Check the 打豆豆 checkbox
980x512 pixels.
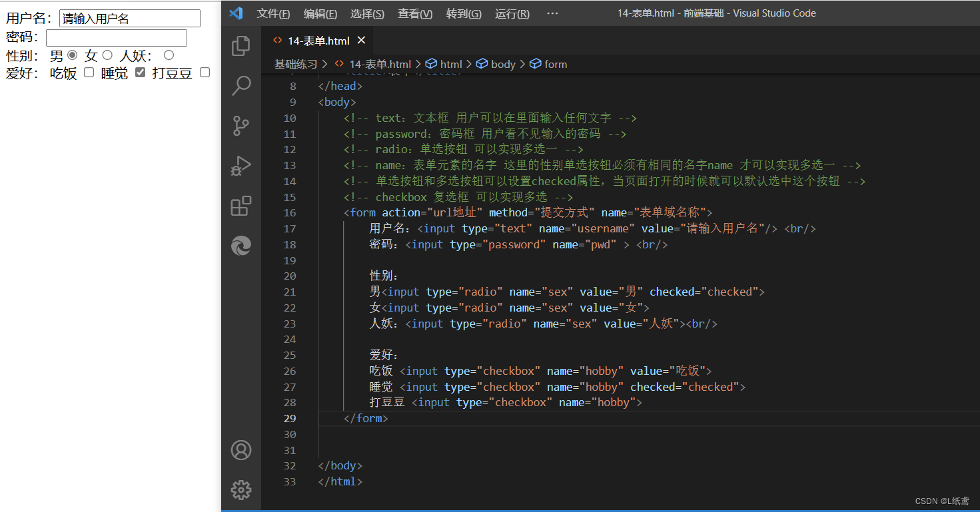[205, 73]
